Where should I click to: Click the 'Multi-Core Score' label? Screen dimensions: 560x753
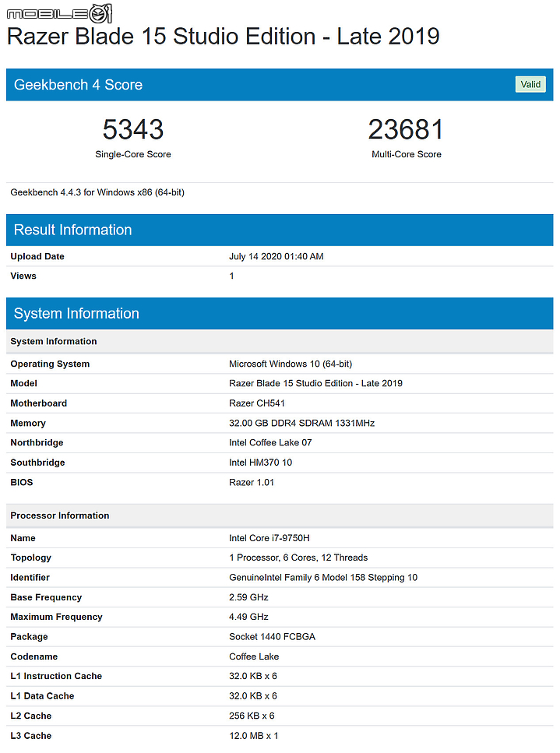(407, 154)
